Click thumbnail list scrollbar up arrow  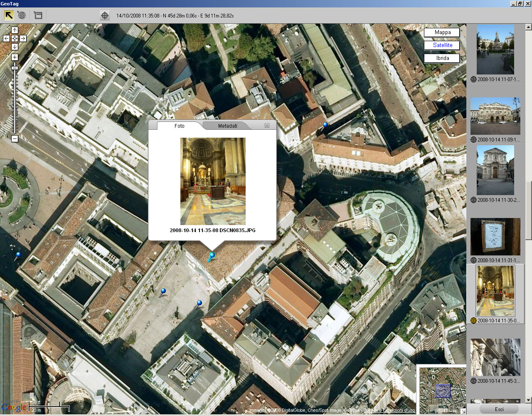tap(528, 27)
